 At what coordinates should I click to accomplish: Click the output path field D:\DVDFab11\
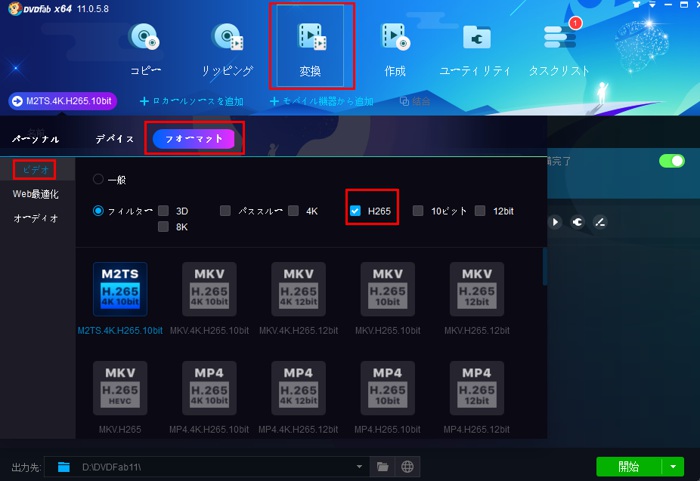(x=207, y=467)
